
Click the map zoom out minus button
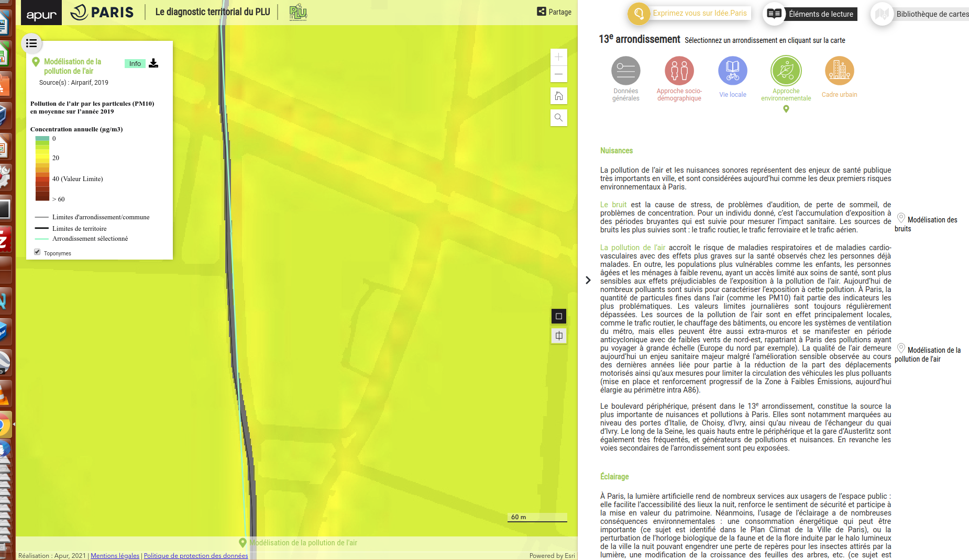point(559,74)
